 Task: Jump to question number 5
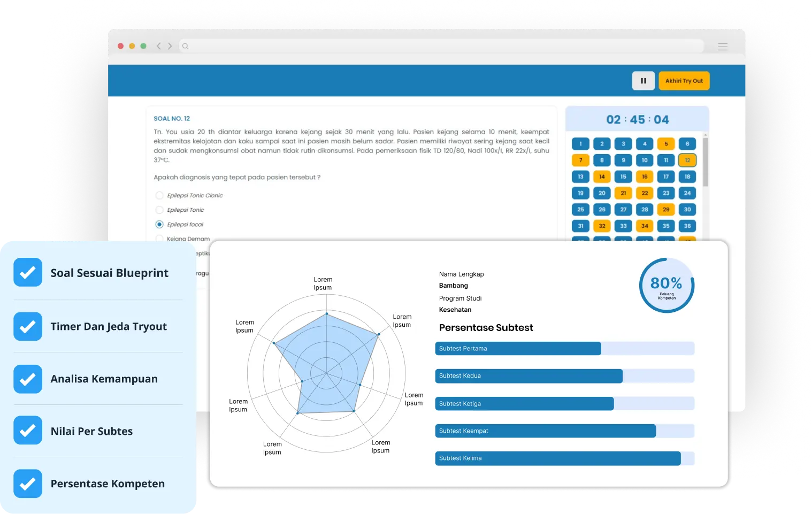click(x=666, y=144)
